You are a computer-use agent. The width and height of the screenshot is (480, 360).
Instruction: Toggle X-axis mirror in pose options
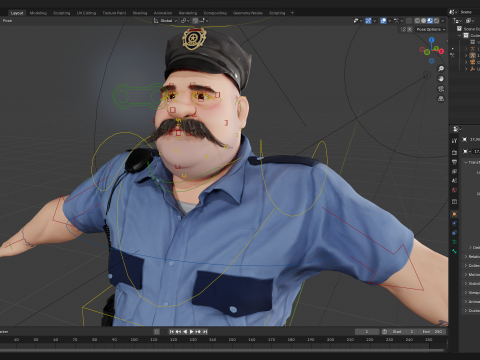410,29
